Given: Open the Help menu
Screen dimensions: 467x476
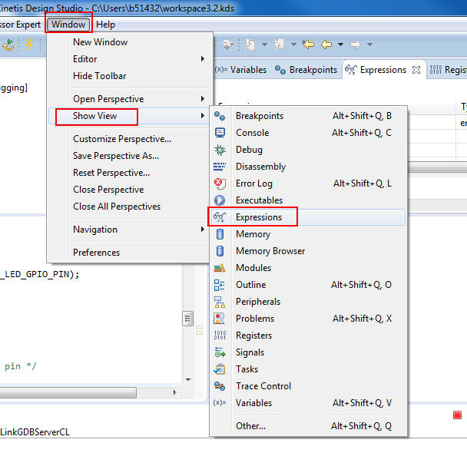Looking at the screenshot, I should (105, 25).
